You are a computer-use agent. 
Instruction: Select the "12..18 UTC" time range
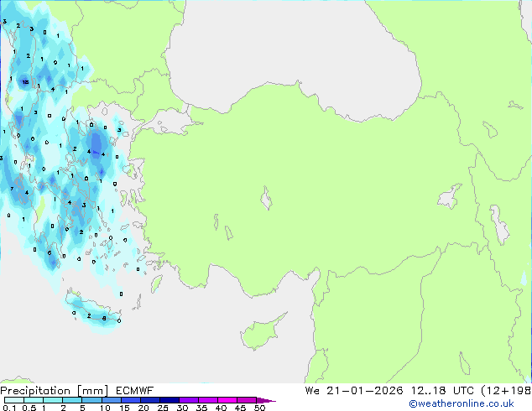tap(442, 391)
